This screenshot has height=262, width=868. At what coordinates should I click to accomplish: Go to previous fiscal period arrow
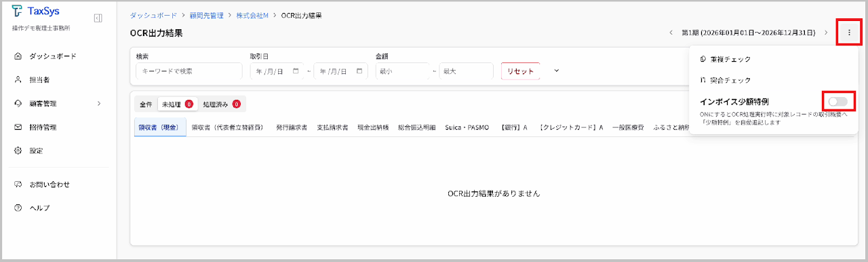(x=671, y=33)
